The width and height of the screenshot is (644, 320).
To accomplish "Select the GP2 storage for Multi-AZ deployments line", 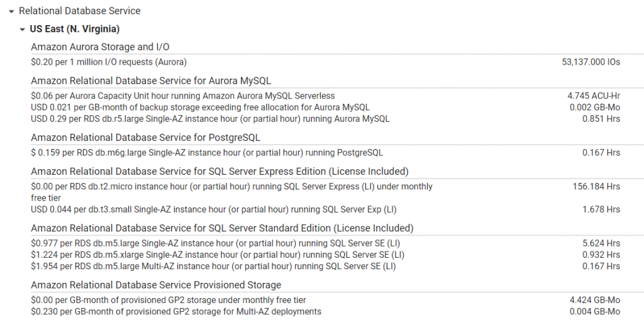I will (x=176, y=311).
